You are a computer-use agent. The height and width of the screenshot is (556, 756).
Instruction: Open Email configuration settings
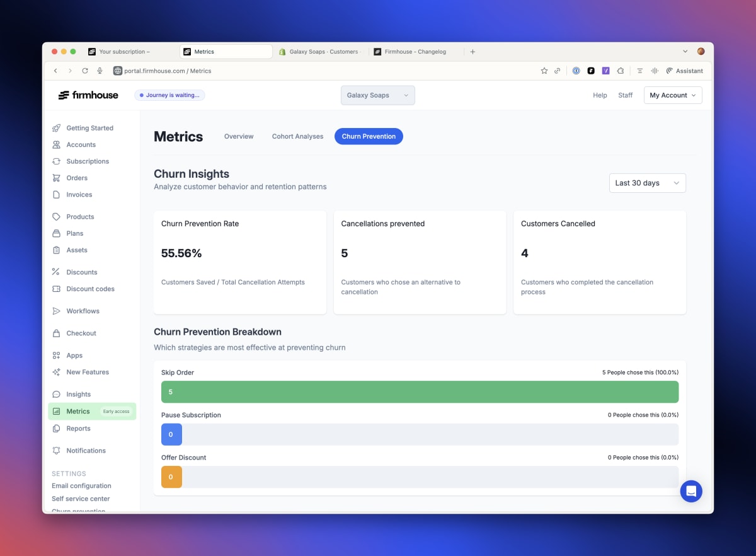point(81,486)
